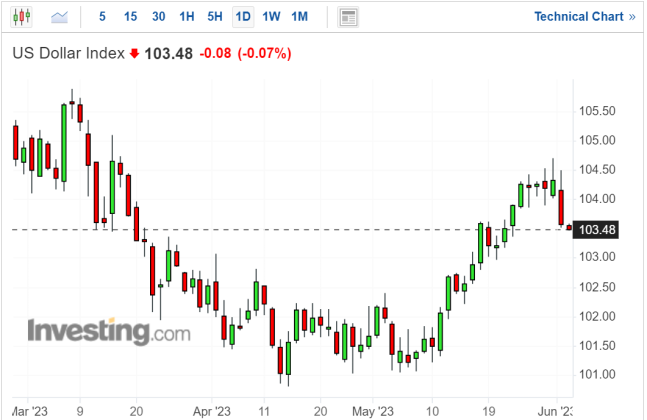Image resolution: width=647 pixels, height=420 pixels.
Task: Switch to candlestick chart type icon
Action: click(x=21, y=17)
